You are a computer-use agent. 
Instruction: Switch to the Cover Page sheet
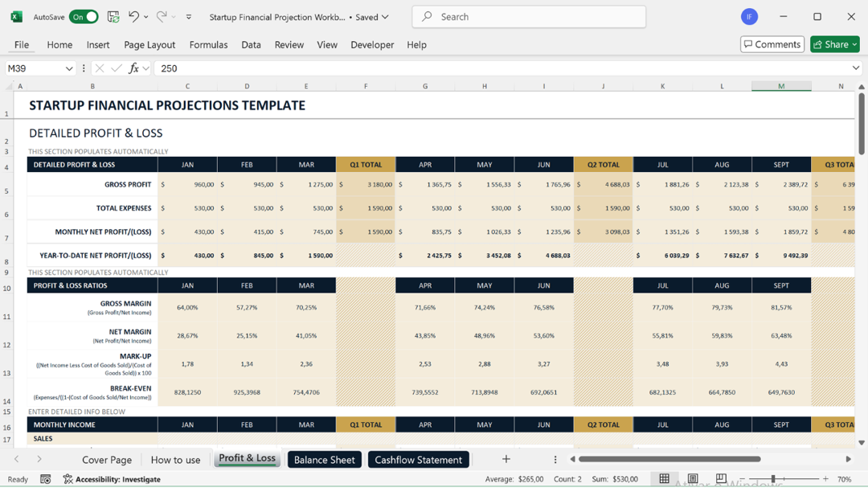(x=107, y=460)
